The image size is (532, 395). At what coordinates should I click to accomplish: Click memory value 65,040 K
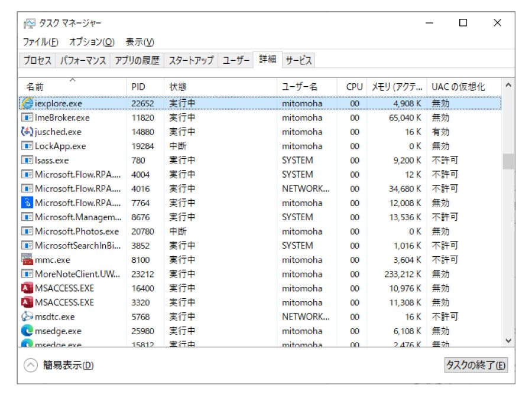[x=405, y=117]
